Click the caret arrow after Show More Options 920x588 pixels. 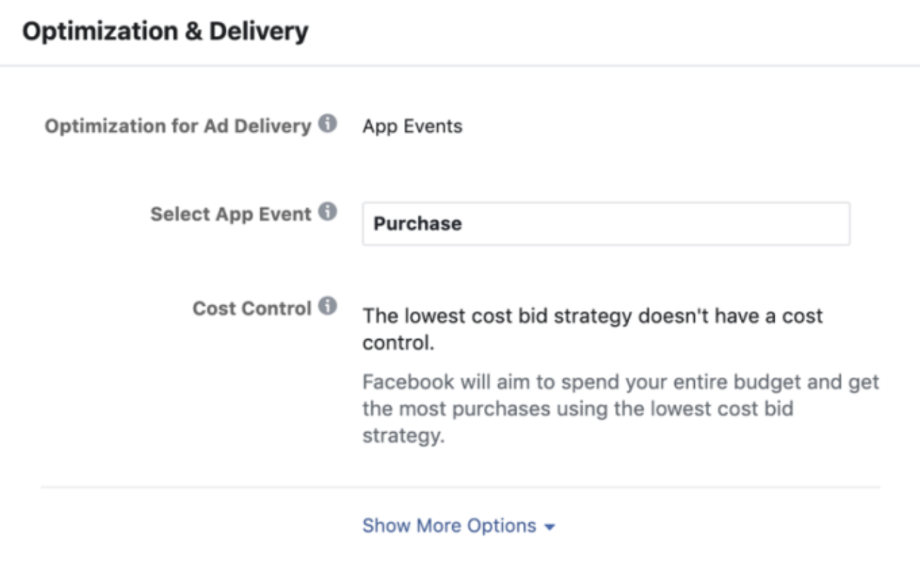tap(550, 527)
